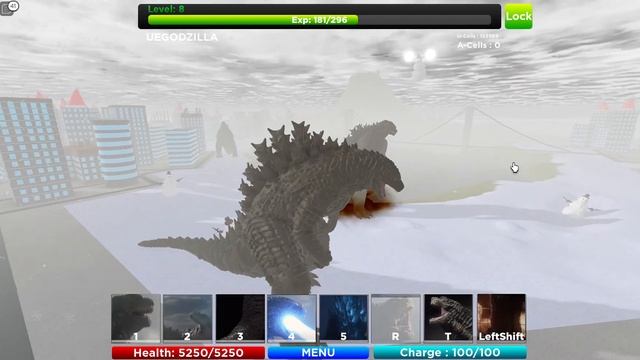Click the teal Charge 100/100 bar

450,353
